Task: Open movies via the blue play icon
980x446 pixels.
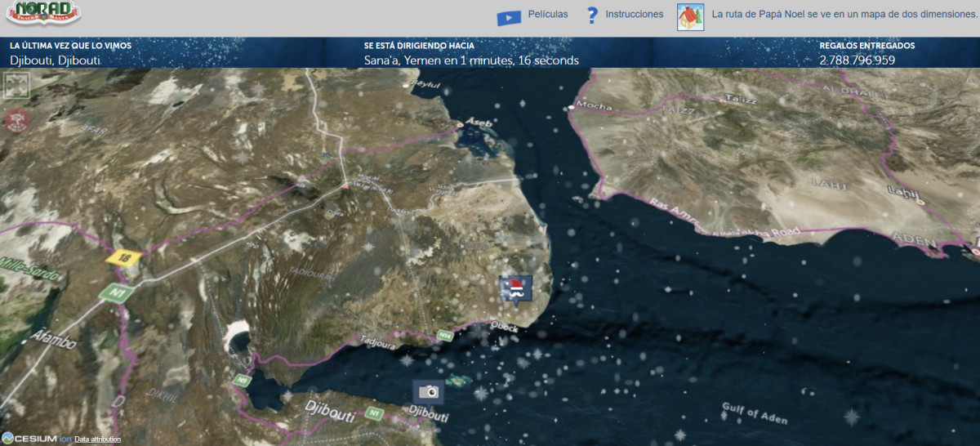Action: 508,16
